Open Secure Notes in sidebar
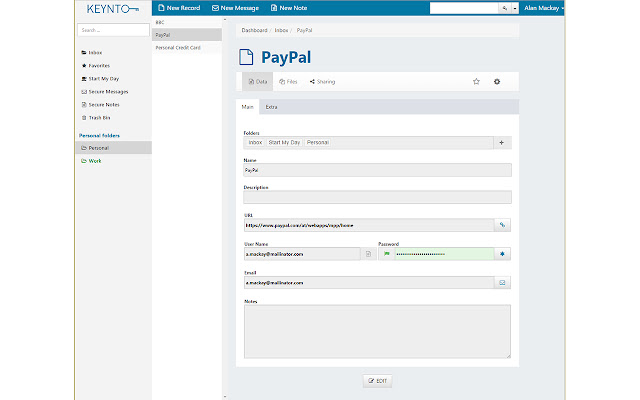The height and width of the screenshot is (400, 640). (x=100, y=105)
